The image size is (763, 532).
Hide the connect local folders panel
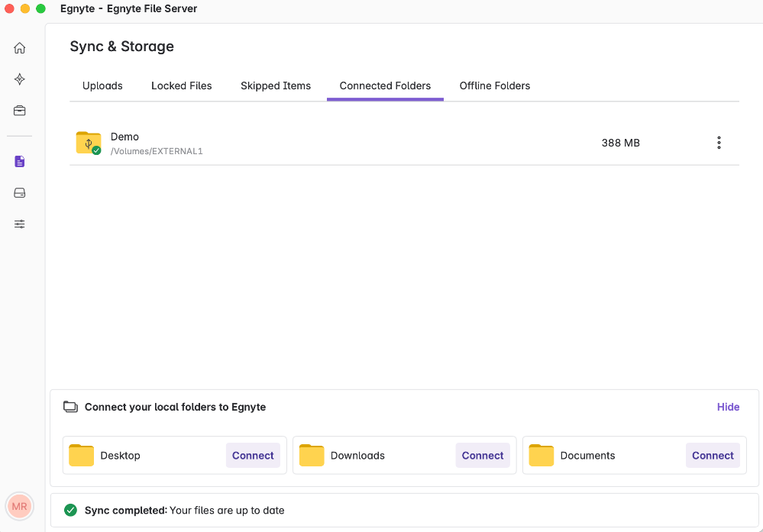click(728, 407)
